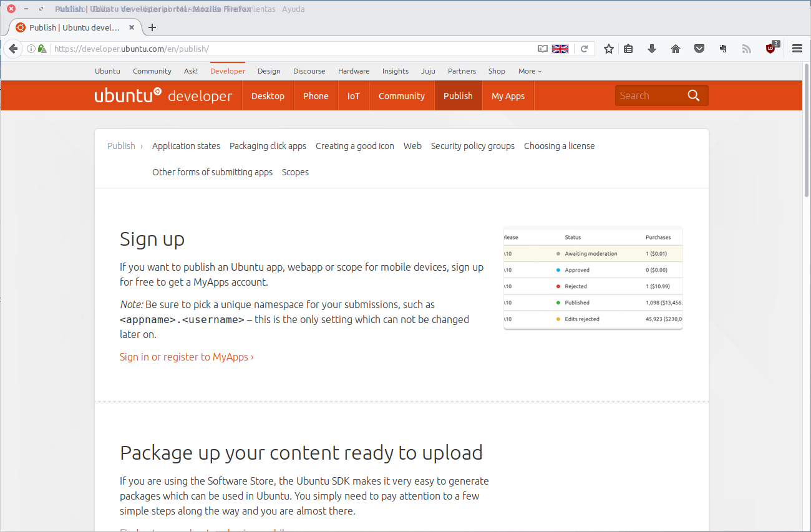Image resolution: width=811 pixels, height=532 pixels.
Task: Open the Downloads arrow icon
Action: click(x=652, y=49)
